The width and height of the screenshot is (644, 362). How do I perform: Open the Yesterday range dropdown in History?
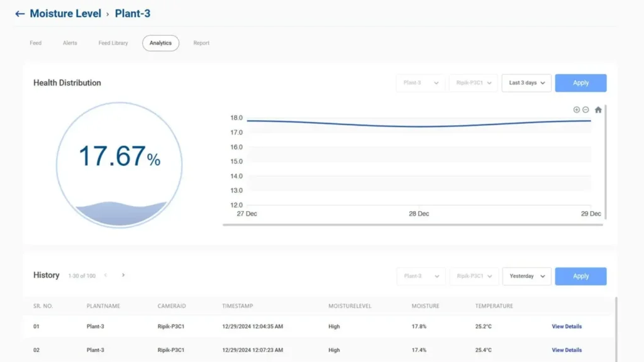click(x=526, y=277)
